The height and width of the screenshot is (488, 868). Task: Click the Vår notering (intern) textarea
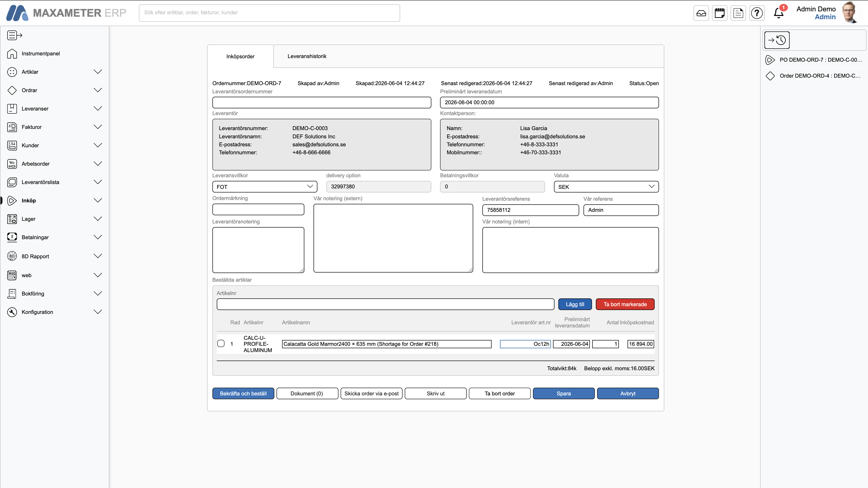[570, 250]
